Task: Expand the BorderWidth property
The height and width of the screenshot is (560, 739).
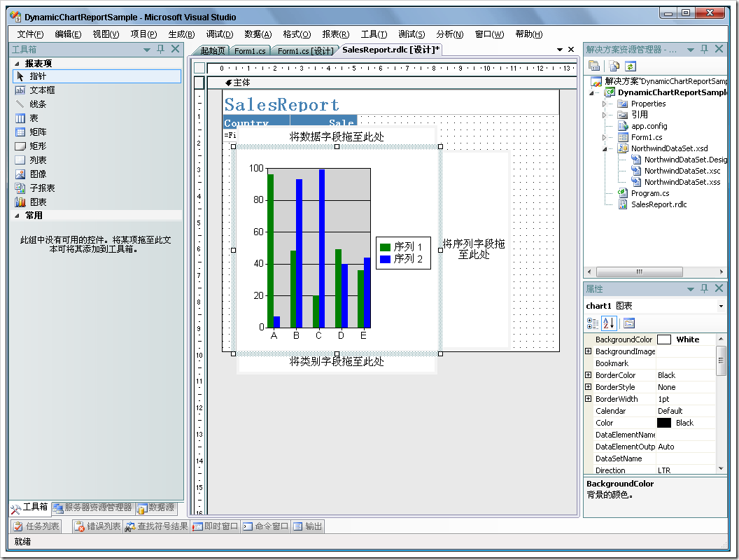Action: [588, 399]
